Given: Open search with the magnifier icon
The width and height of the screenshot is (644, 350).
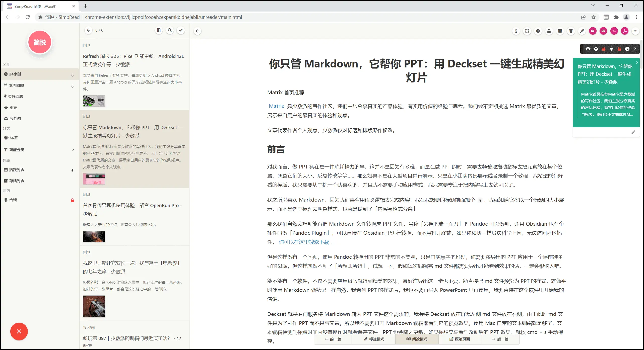Looking at the screenshot, I should coord(170,30).
